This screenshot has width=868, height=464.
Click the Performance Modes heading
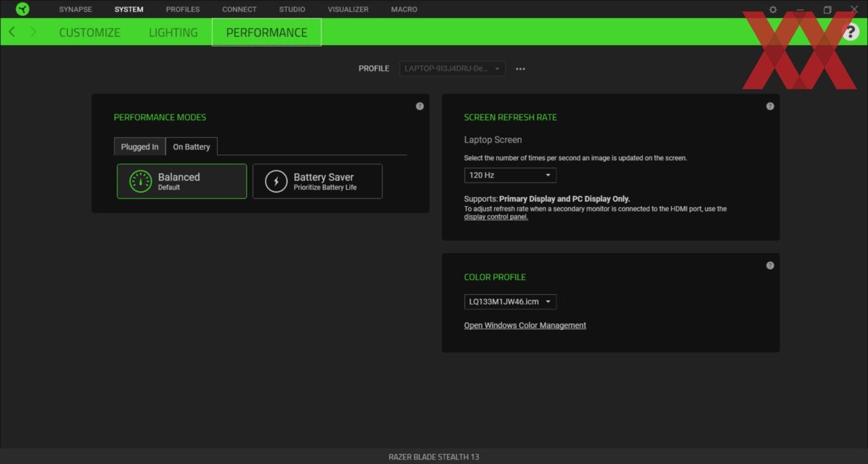[x=160, y=117]
